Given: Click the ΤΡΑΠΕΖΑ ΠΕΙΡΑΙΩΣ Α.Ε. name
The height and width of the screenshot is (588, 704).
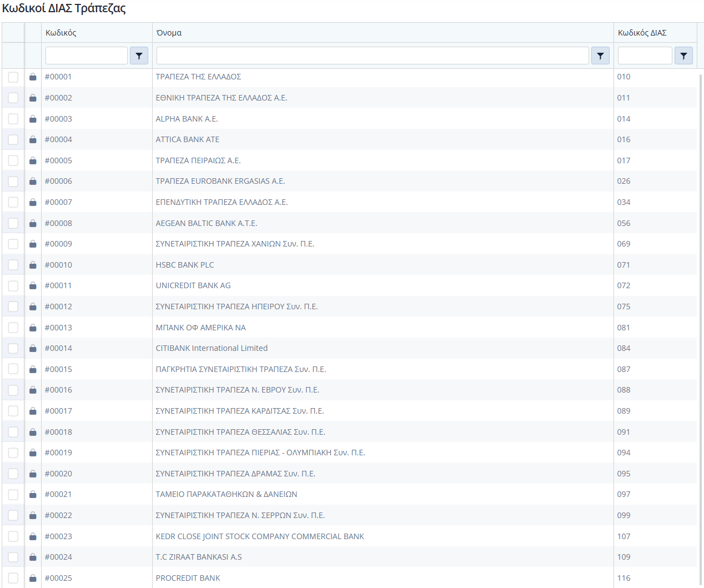Looking at the screenshot, I should click(x=198, y=160).
